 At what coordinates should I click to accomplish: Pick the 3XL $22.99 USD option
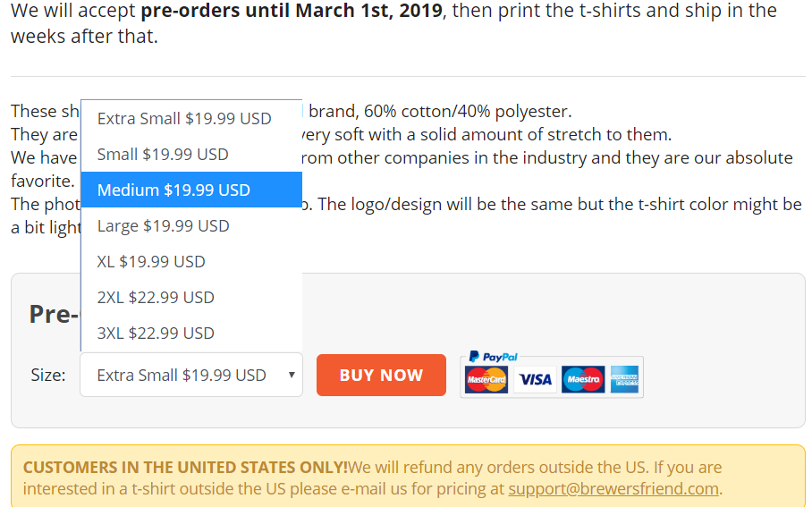(x=156, y=333)
